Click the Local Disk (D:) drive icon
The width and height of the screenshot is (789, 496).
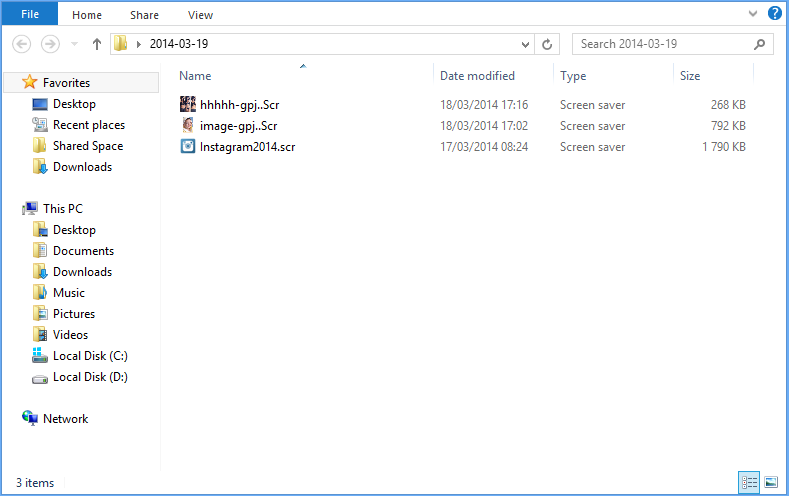click(40, 379)
